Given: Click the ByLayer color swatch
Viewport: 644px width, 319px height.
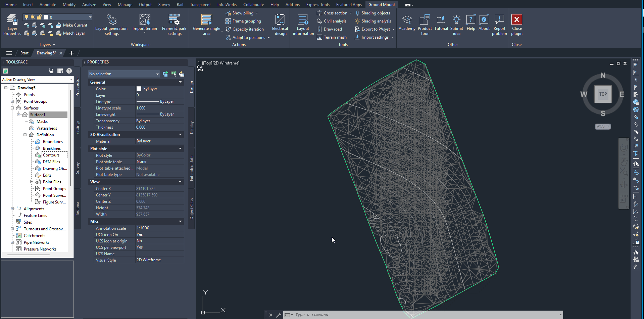Looking at the screenshot, I should [x=139, y=89].
